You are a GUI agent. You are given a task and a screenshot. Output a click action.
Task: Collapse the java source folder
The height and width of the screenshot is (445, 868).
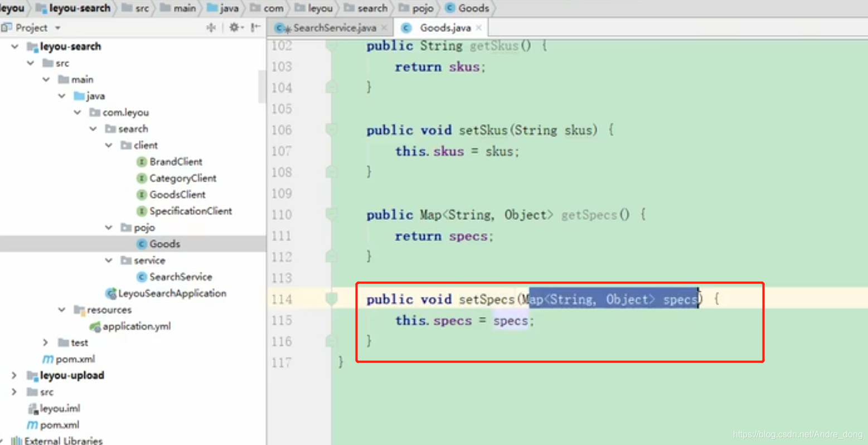pos(62,96)
